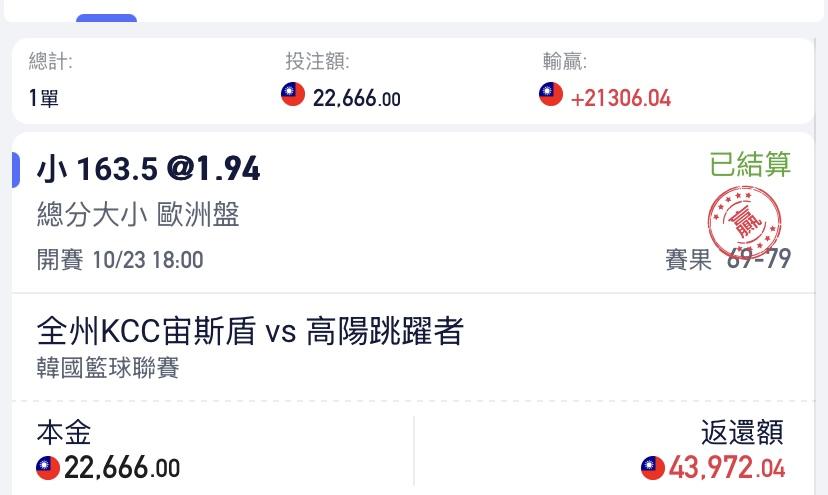
Task: Click the flag icon beside +21306.04
Action: 551,95
